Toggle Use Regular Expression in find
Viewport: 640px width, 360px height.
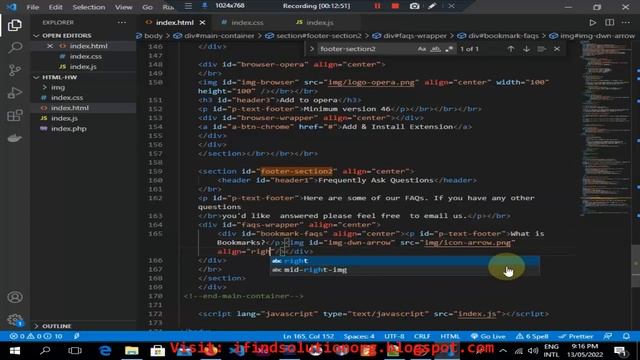[449, 49]
